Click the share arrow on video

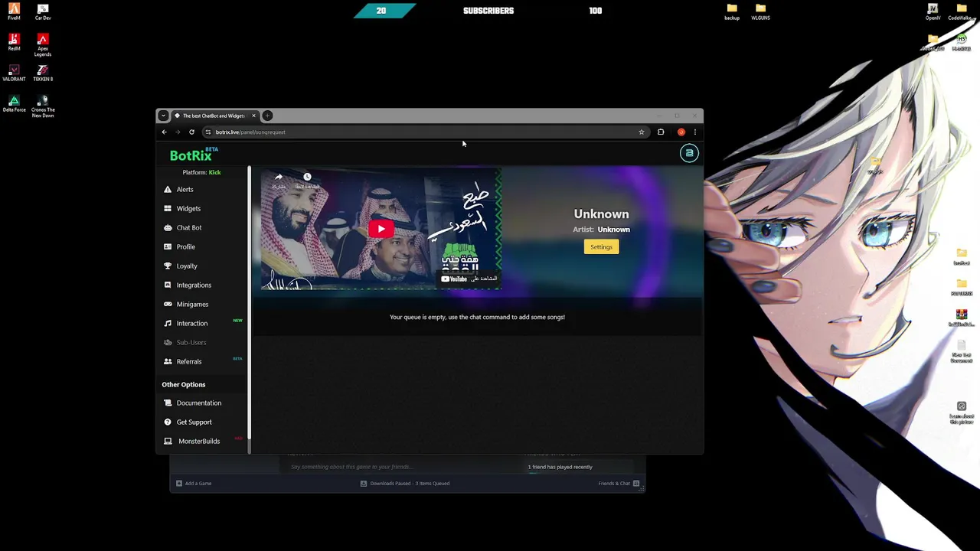(x=279, y=178)
